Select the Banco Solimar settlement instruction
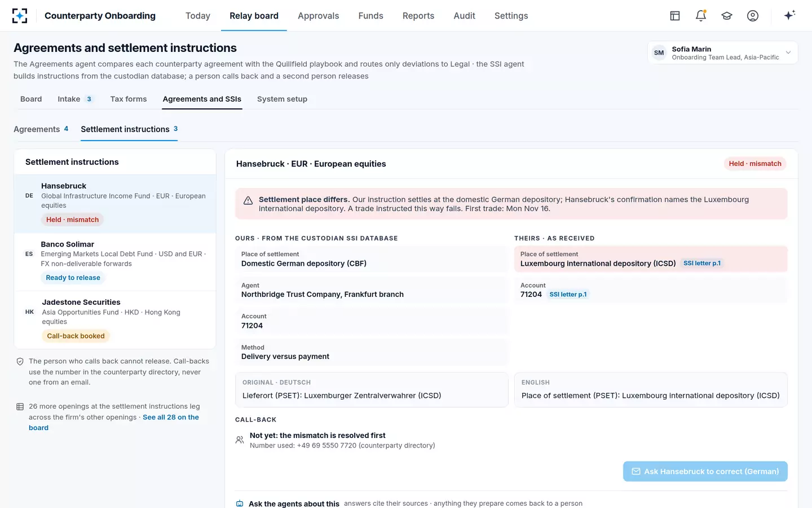Image resolution: width=812 pixels, height=508 pixels. (x=115, y=262)
